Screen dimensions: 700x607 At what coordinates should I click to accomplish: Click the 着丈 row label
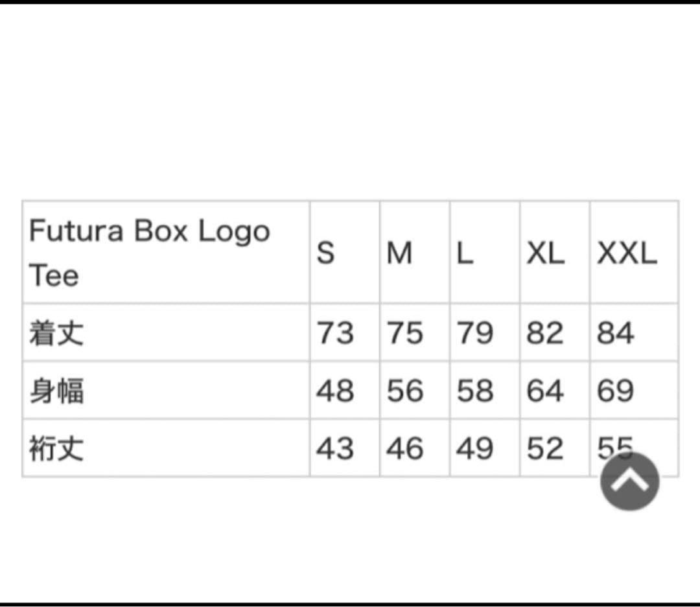coord(56,334)
